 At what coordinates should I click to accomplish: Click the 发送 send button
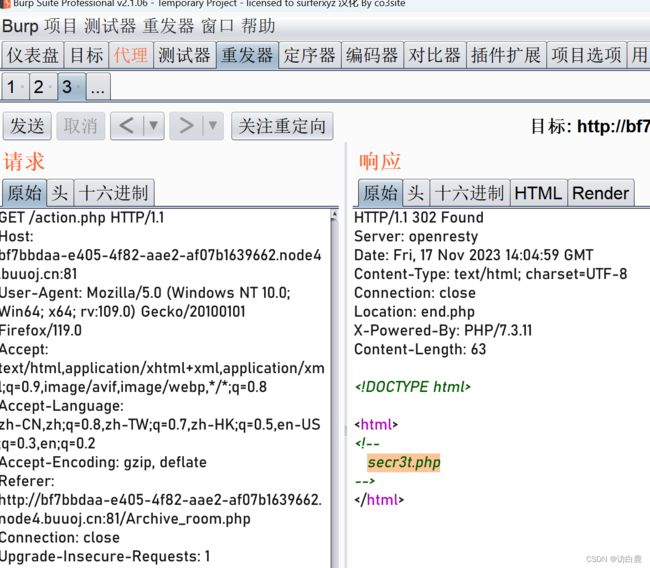click(27, 126)
